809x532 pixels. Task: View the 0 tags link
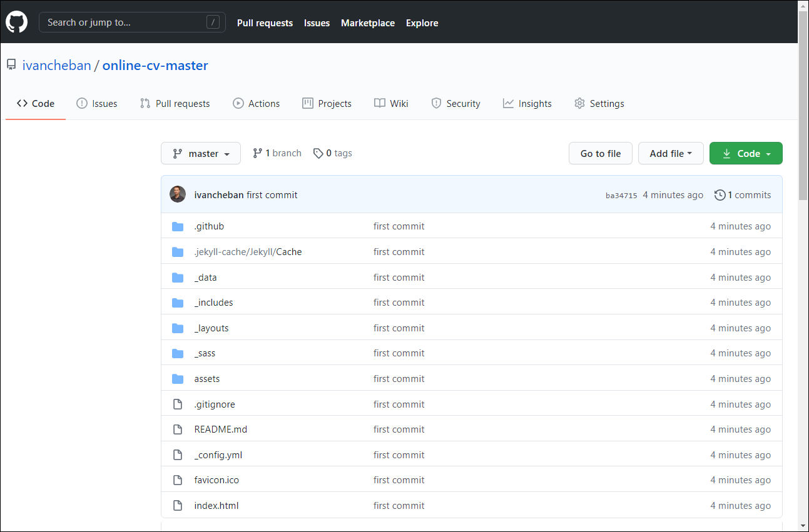pos(333,153)
